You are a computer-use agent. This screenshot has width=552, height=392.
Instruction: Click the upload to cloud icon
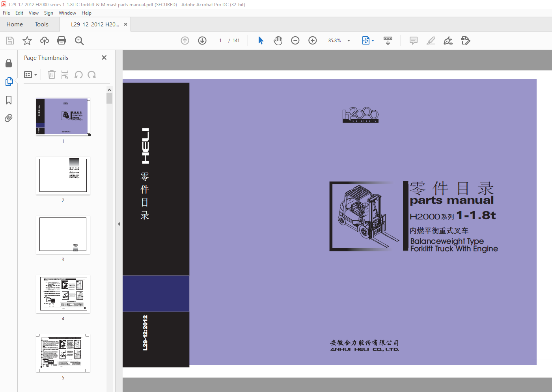pyautogui.click(x=45, y=41)
